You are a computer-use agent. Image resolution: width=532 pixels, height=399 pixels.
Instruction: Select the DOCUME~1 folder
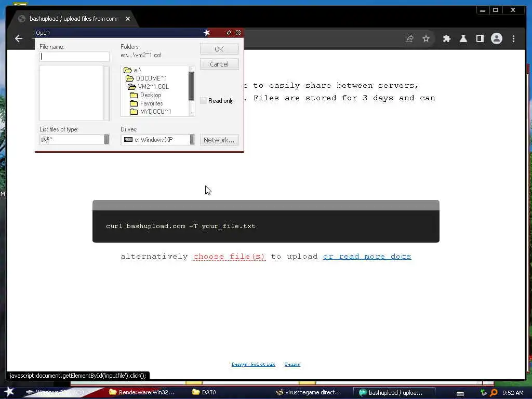click(147, 78)
